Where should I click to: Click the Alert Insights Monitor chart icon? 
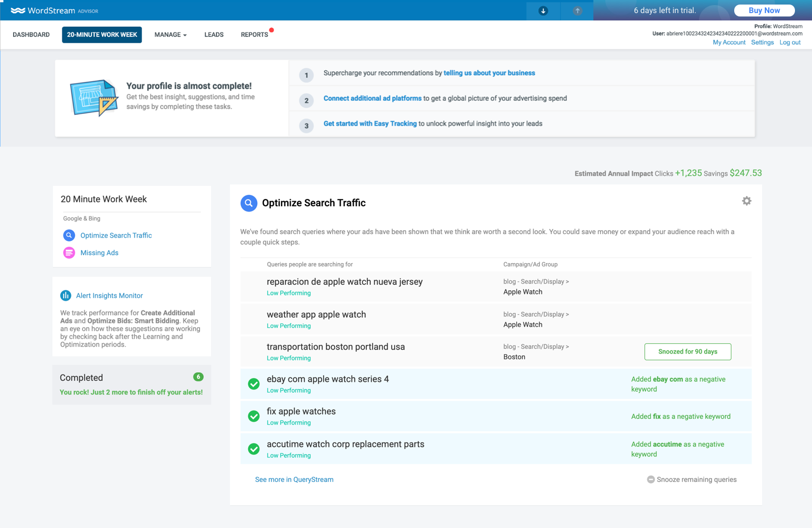click(x=66, y=296)
